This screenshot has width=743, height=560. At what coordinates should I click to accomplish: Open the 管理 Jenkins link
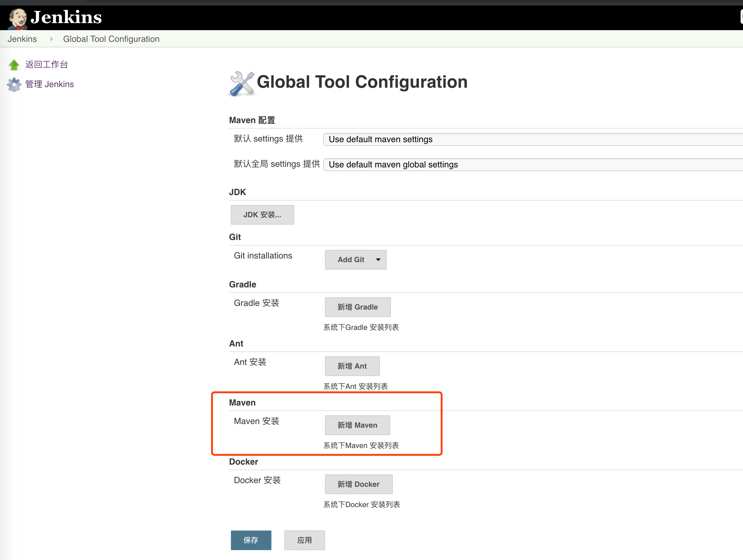click(x=50, y=84)
